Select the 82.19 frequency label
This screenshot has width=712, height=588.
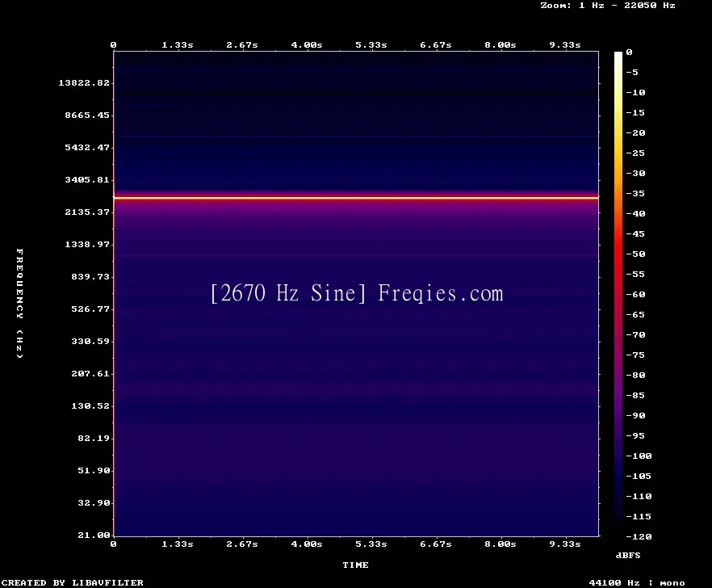click(x=94, y=438)
